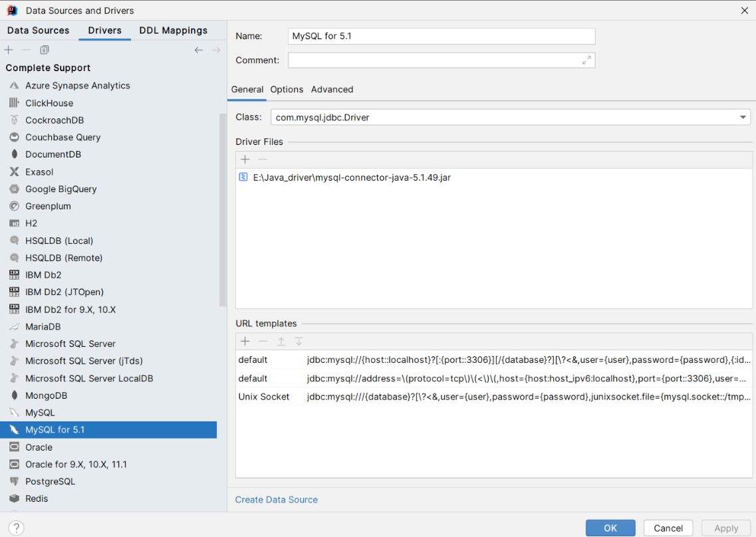756x537 pixels.
Task: Select the IBM Db2 driver
Action: 108,274
